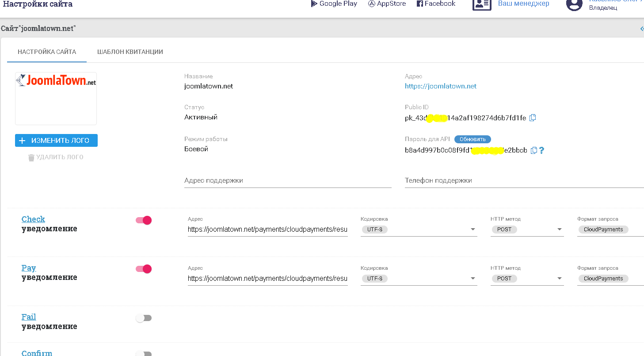Click the Сайт "joomlatown.net" heading
Viewport: 644px width, 356px height.
pos(38,29)
